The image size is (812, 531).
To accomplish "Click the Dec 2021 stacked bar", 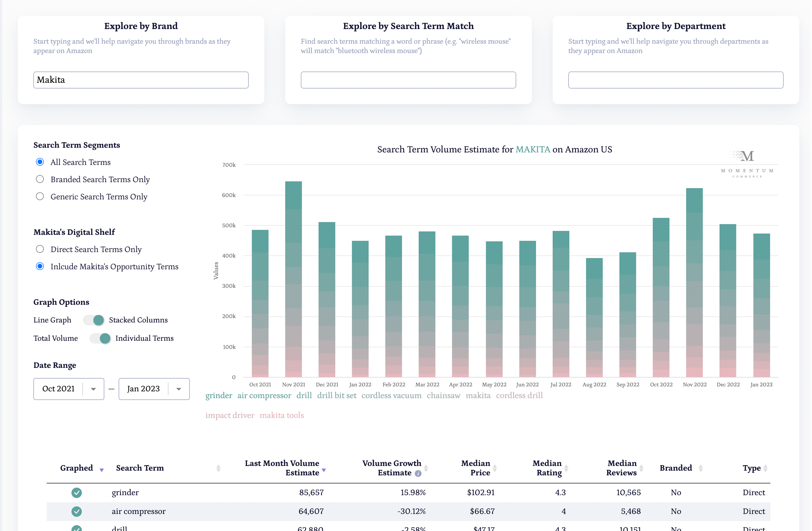I will pyautogui.click(x=327, y=300).
